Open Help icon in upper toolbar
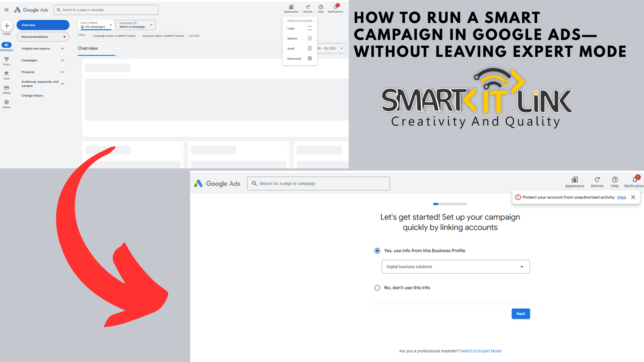The width and height of the screenshot is (644, 362). pyautogui.click(x=321, y=7)
